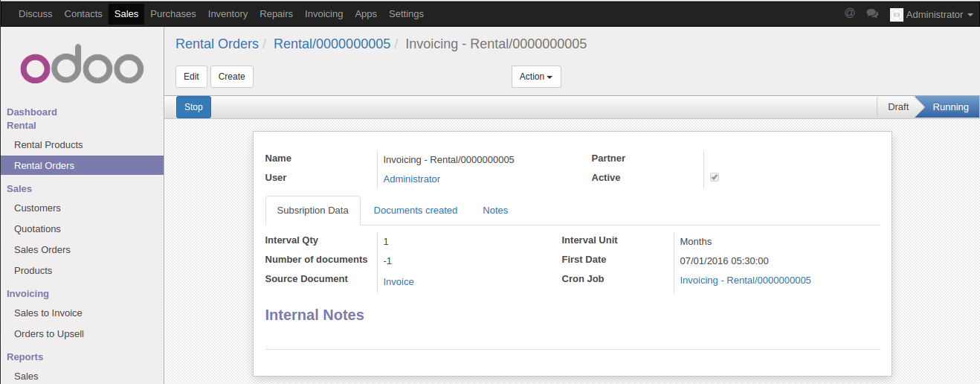980x384 pixels.
Task: Click the Reports sidebar section header
Action: click(25, 357)
